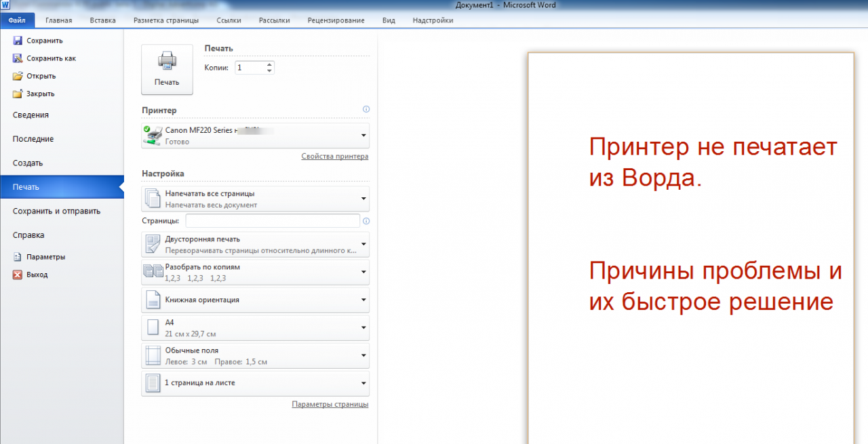Image resolution: width=868 pixels, height=444 pixels.
Task: Click the info icon next to Страницы field
Action: 366,220
